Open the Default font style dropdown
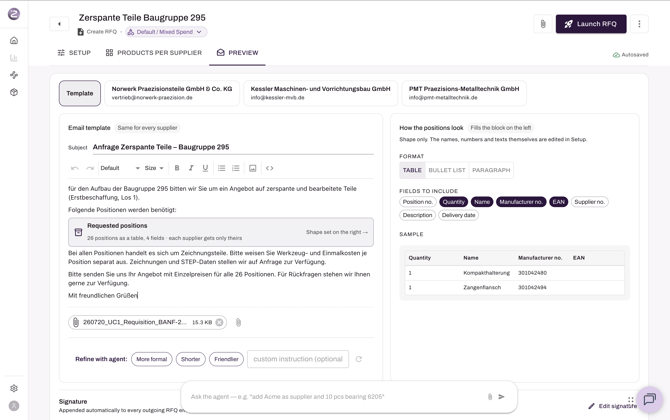The height and width of the screenshot is (420, 670). click(x=120, y=168)
